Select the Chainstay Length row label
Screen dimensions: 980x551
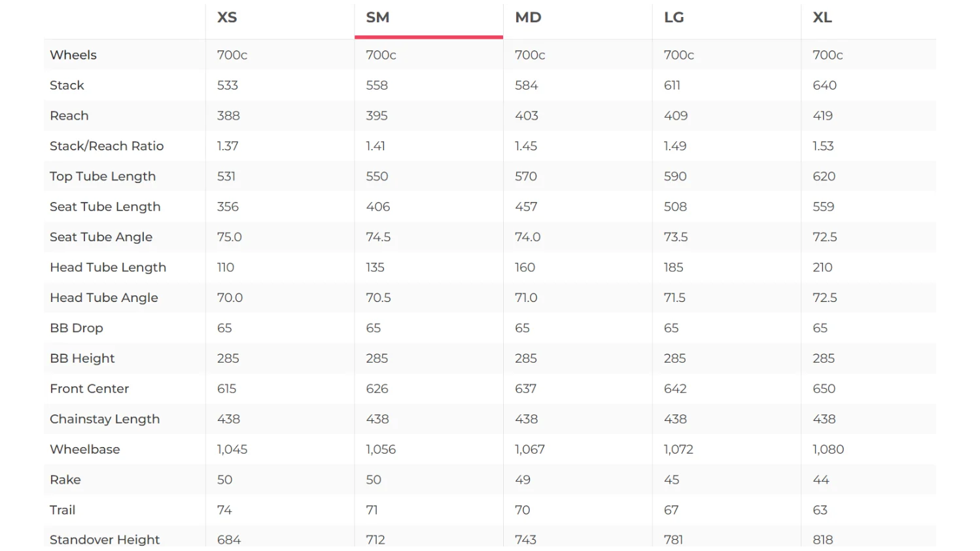105,419
